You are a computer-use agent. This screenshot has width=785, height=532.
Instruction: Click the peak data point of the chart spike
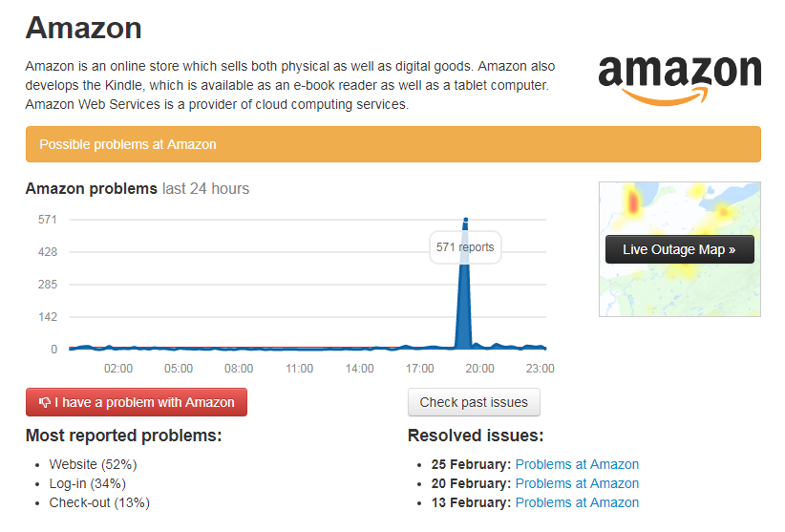(465, 221)
